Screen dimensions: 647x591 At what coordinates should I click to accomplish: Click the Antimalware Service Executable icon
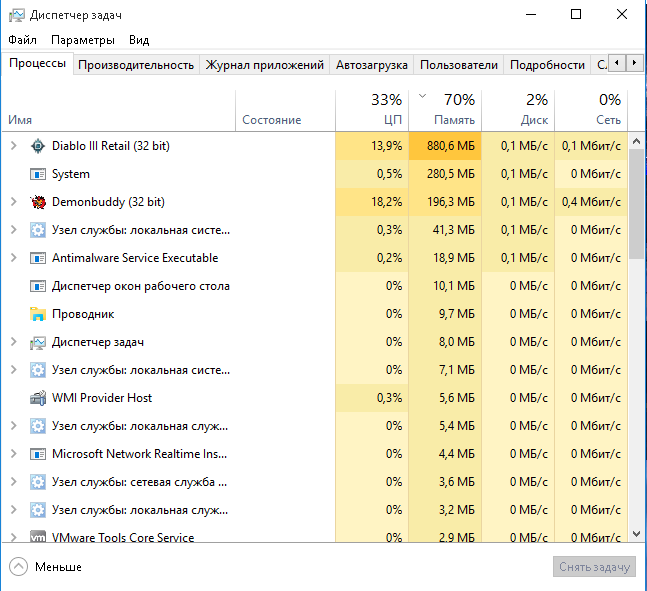38,258
